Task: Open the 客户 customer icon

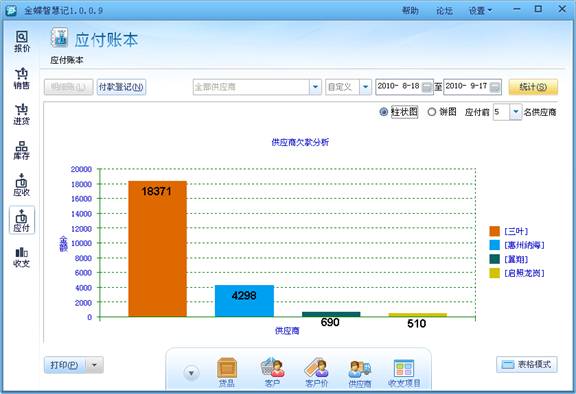Action: [272, 372]
